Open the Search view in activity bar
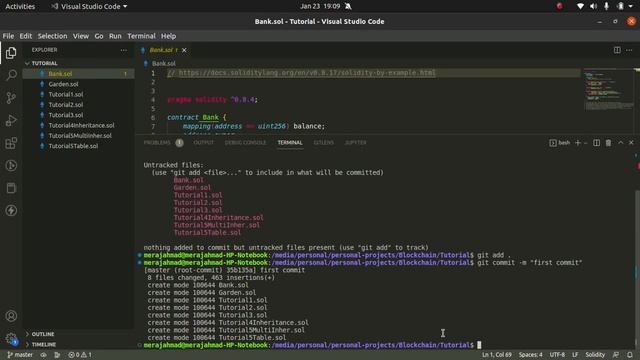This screenshot has height=360, width=640. (x=11, y=75)
